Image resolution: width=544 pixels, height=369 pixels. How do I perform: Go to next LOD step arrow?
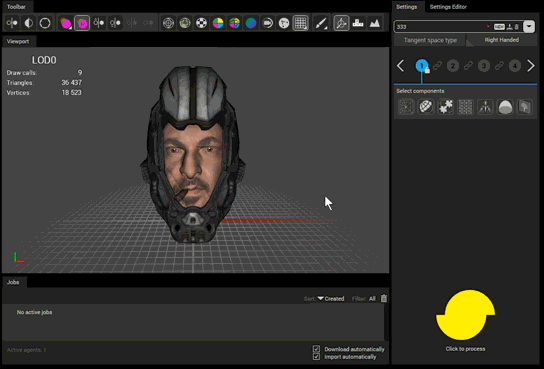pos(530,66)
